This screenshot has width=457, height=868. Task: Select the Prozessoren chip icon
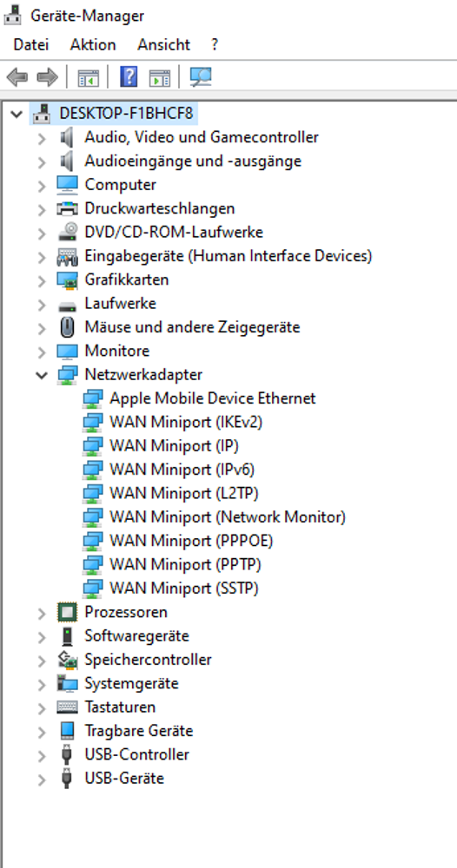click(67, 612)
